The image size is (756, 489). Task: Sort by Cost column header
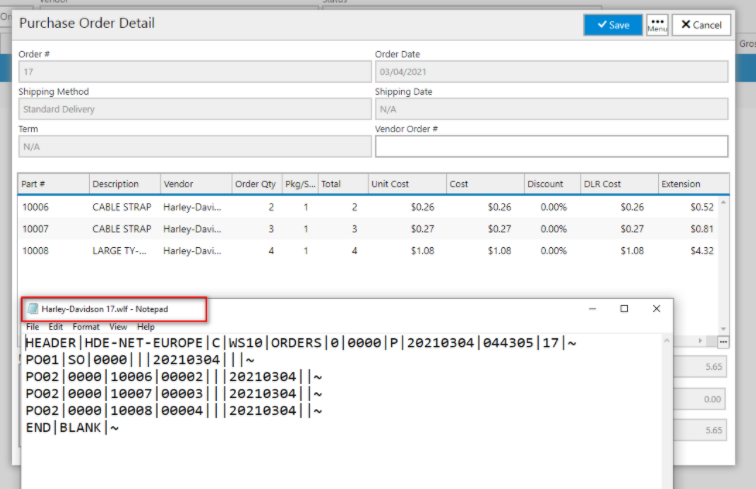486,184
